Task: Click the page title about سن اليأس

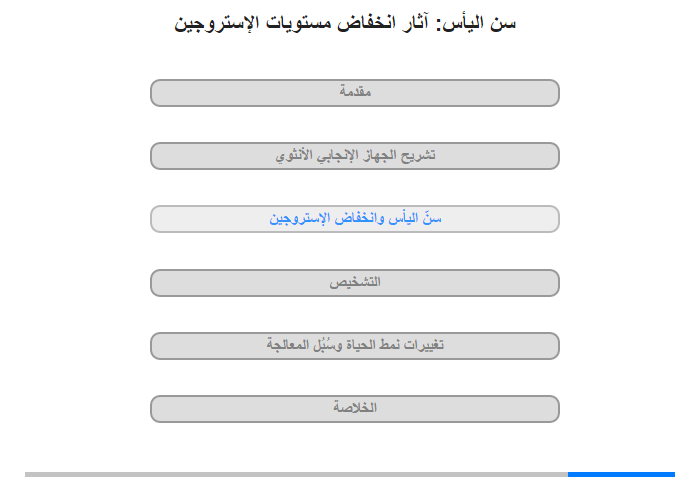Action: [346, 23]
